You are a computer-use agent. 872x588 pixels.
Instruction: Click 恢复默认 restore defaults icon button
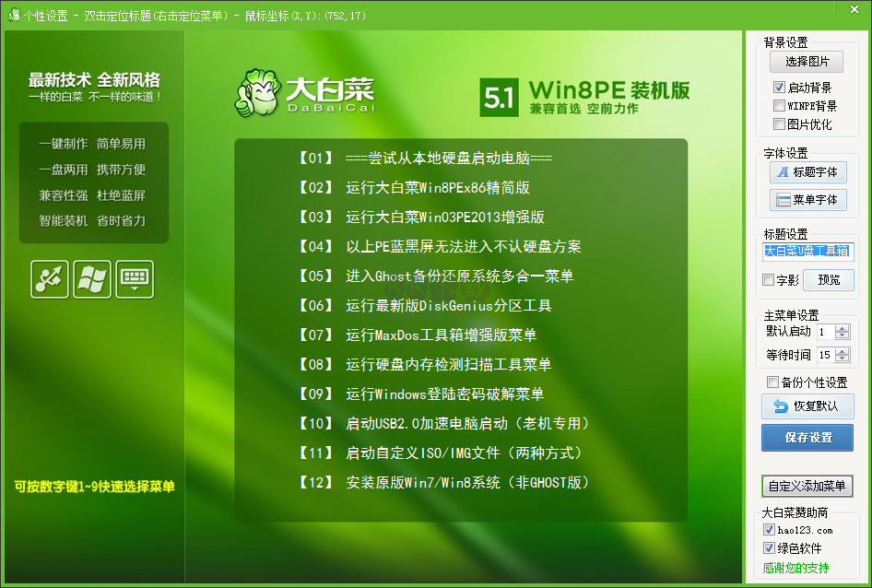[x=807, y=406]
